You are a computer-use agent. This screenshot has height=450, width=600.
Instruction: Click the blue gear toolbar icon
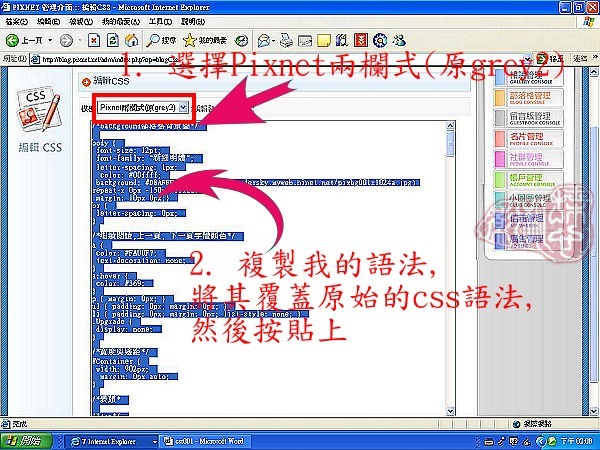[380, 40]
